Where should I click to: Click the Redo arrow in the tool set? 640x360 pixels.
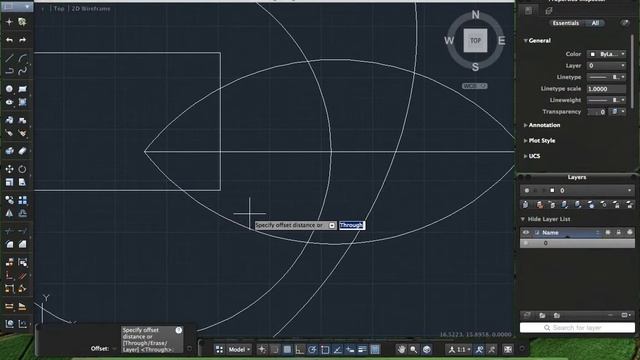[x=22, y=40]
